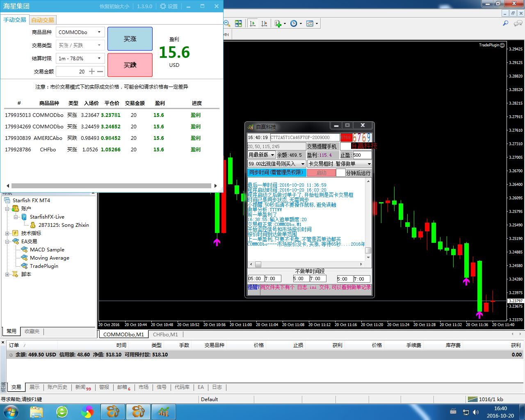Click the 05:00 no-trade start time field

(256, 278)
